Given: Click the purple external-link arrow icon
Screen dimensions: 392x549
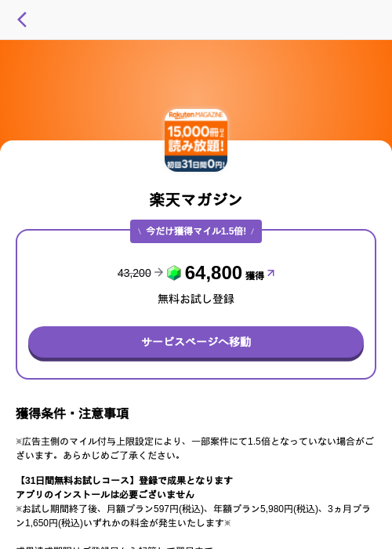Looking at the screenshot, I should pos(271,273).
